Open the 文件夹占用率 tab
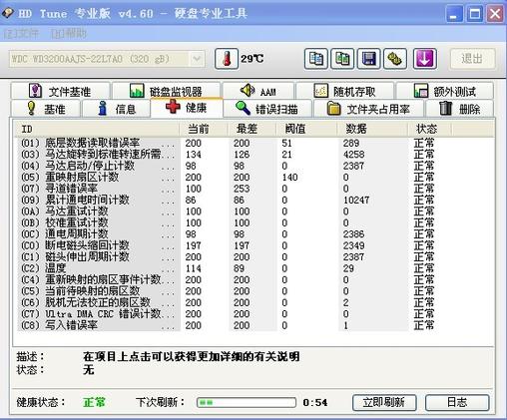 click(x=368, y=109)
